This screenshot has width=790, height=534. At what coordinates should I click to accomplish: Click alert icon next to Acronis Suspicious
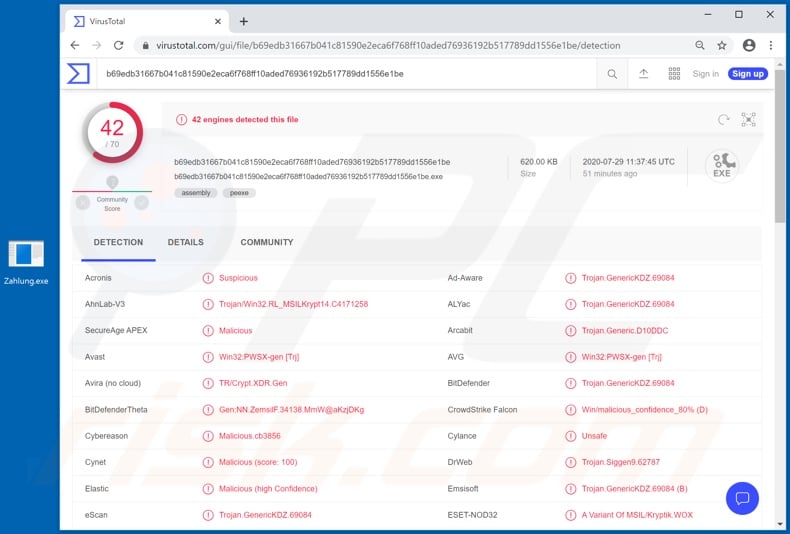pyautogui.click(x=208, y=278)
